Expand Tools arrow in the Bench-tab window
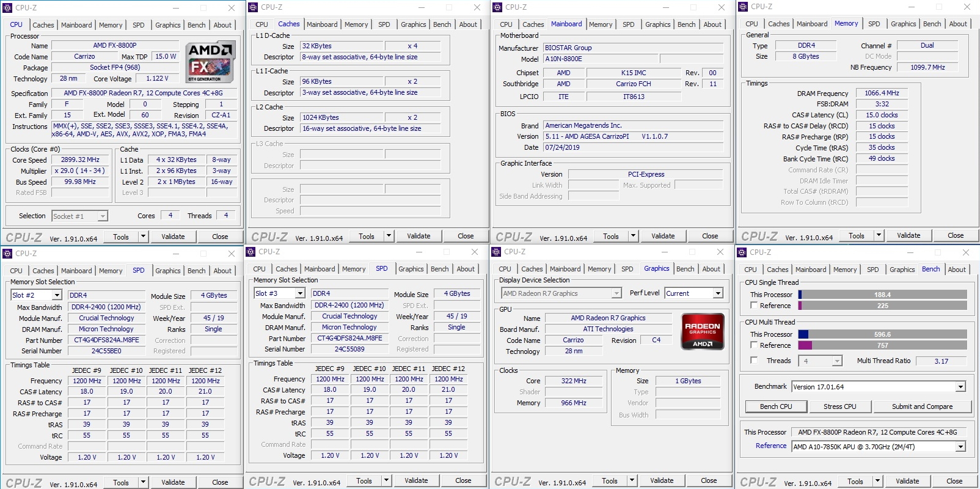980x489 pixels. tap(878, 482)
